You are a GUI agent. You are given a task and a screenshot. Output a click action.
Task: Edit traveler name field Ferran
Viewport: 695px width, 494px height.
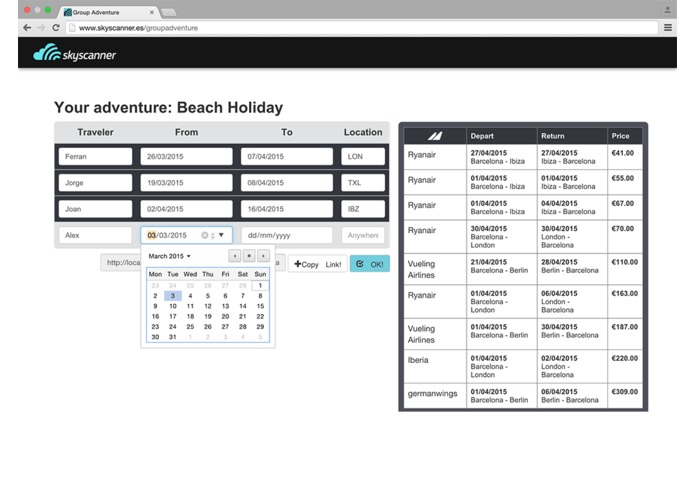pos(95,156)
